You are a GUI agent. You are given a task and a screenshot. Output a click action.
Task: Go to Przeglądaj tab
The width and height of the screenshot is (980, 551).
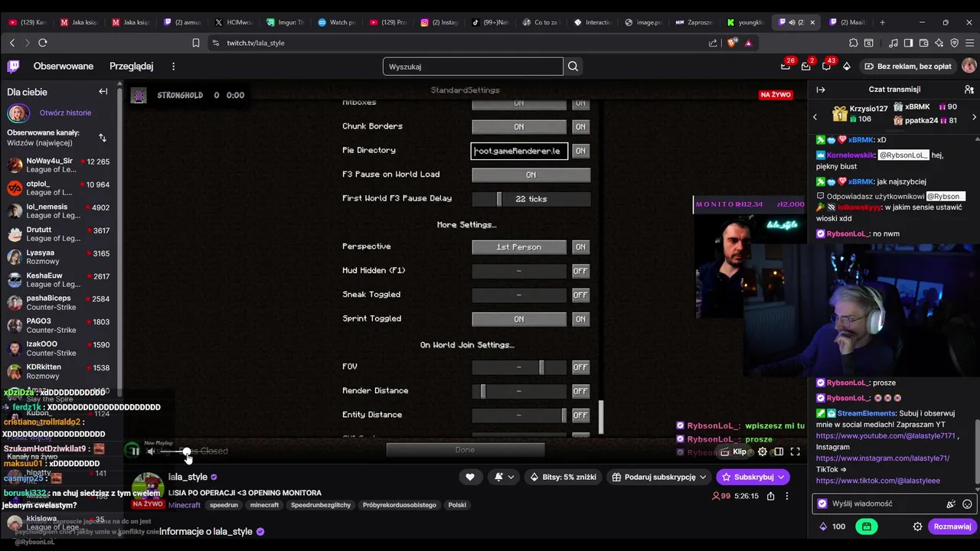click(x=132, y=67)
